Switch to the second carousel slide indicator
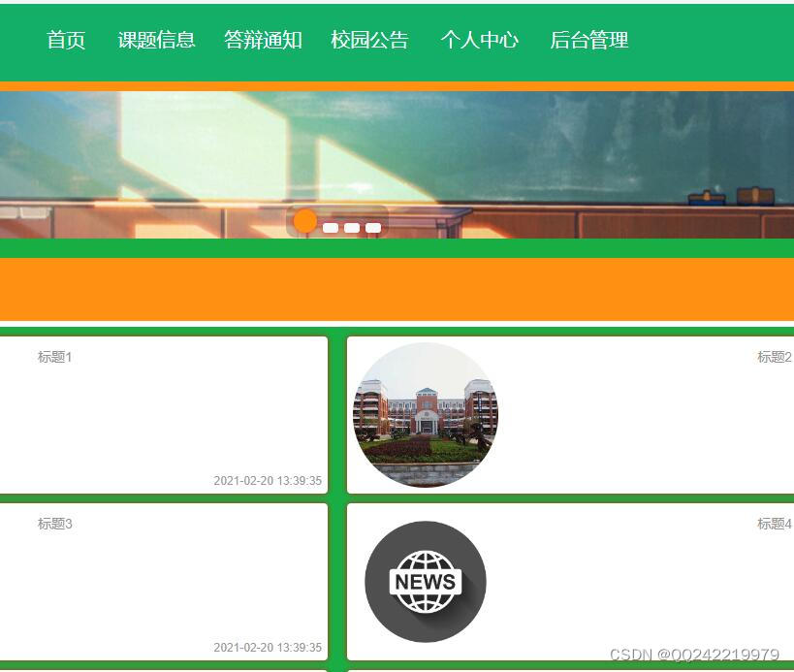794x672 pixels. [x=331, y=228]
